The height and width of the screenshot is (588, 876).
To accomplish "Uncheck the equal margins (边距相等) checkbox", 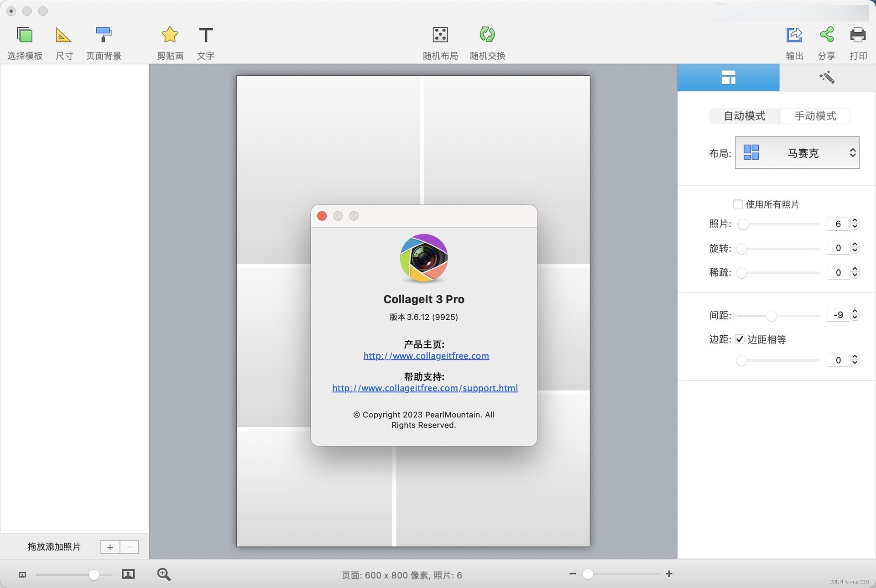I will click(x=740, y=339).
